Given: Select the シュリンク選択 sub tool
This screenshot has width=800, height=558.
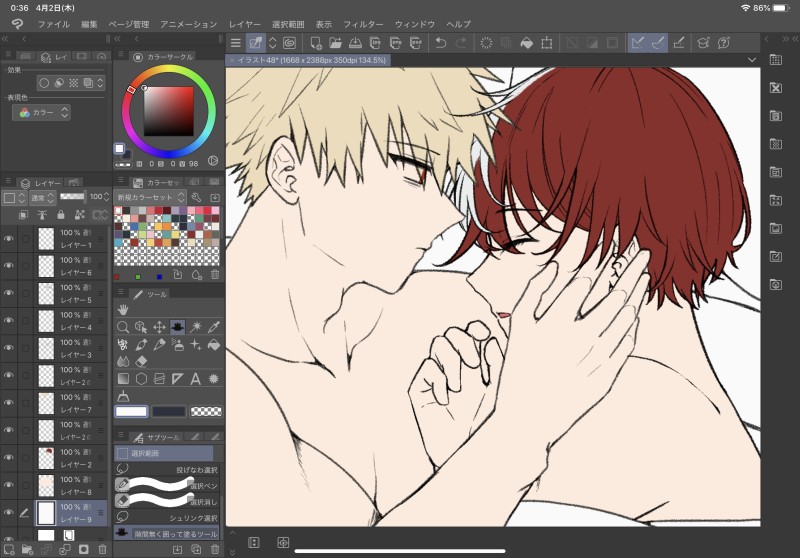Looking at the screenshot, I should [x=167, y=517].
